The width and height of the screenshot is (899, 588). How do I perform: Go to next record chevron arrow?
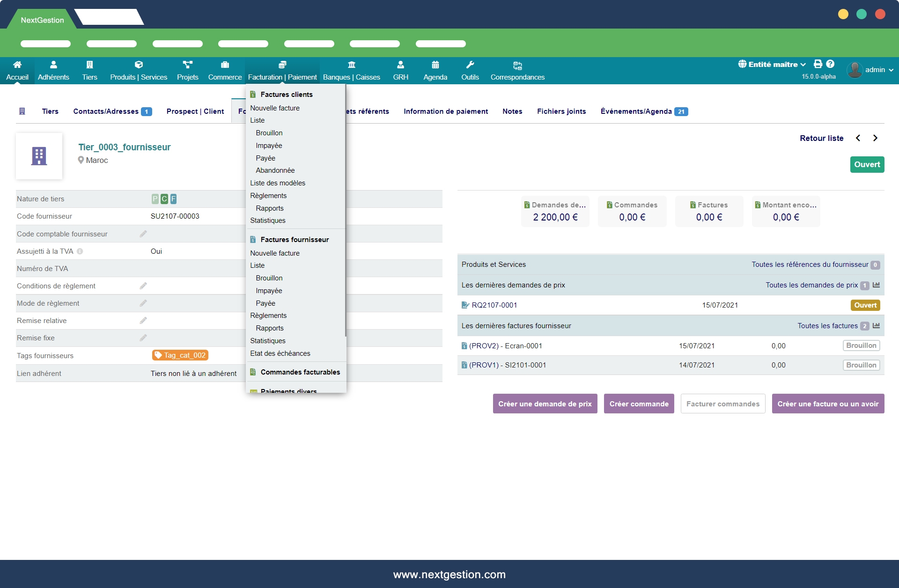[x=875, y=138]
